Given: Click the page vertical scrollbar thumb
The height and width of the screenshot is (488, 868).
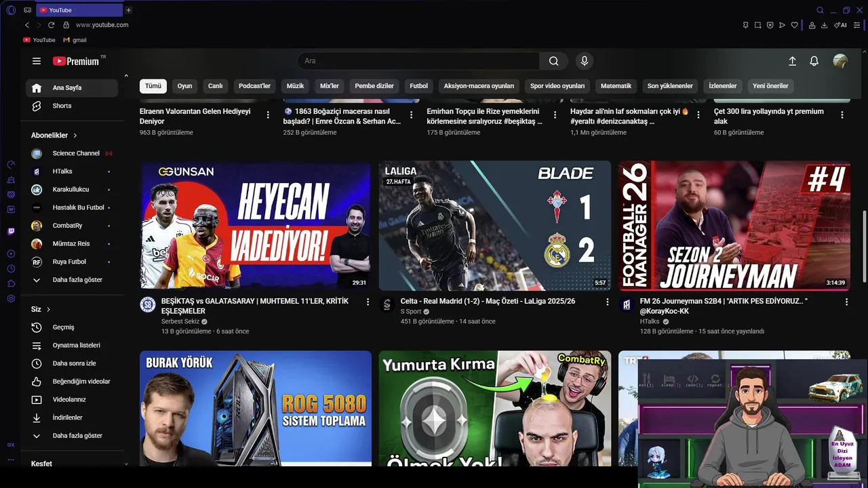Looking at the screenshot, I should pyautogui.click(x=864, y=247).
